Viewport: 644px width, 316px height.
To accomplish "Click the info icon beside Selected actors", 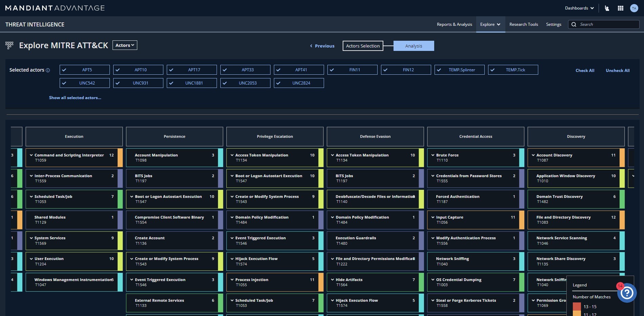I will point(48,70).
